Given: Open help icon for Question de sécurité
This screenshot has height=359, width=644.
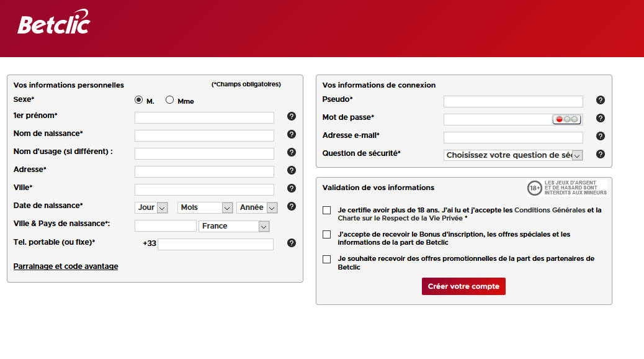Looking at the screenshot, I should pyautogui.click(x=600, y=154).
